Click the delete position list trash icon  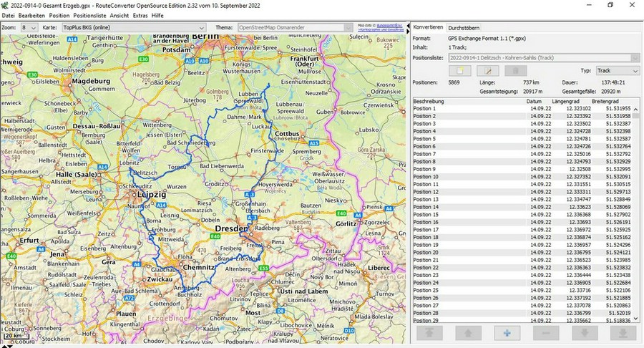click(515, 71)
